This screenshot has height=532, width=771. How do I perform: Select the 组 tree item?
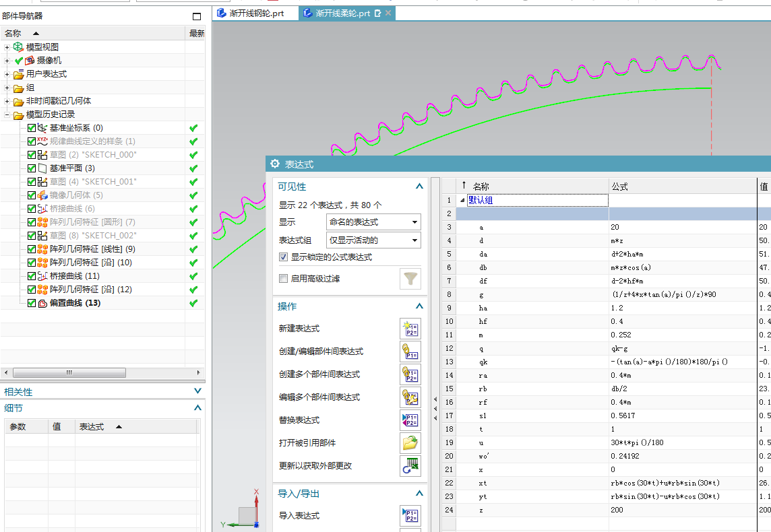tap(30, 88)
